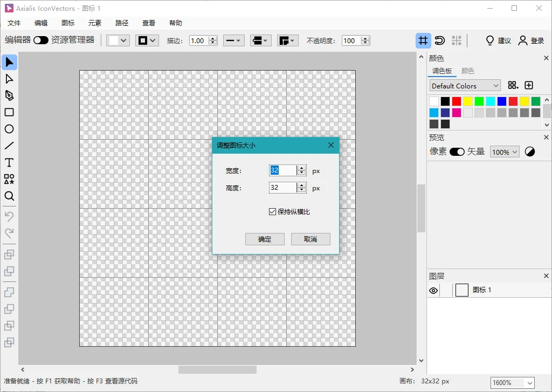The height and width of the screenshot is (392, 552).
Task: Close the resize icon dialog
Action: coord(331,145)
